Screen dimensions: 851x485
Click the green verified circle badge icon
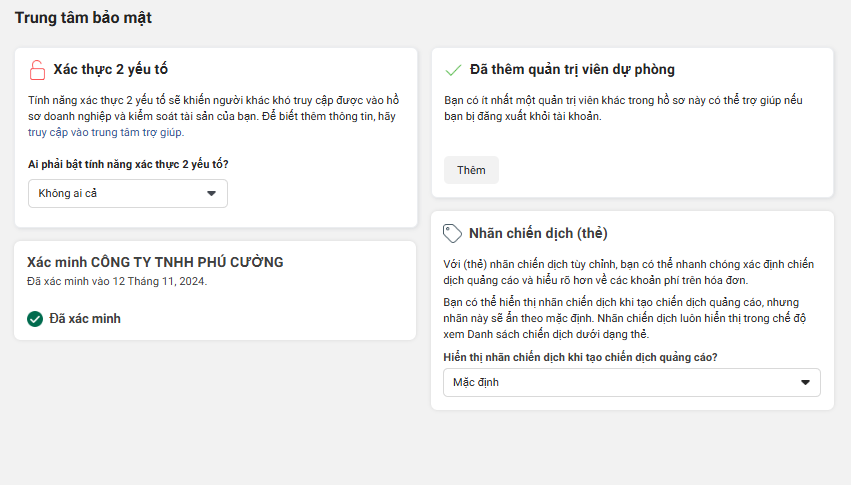click(x=35, y=319)
